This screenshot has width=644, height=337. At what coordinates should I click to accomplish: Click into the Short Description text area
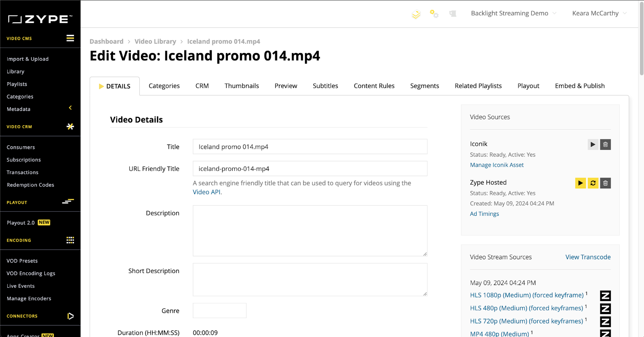[x=310, y=280]
